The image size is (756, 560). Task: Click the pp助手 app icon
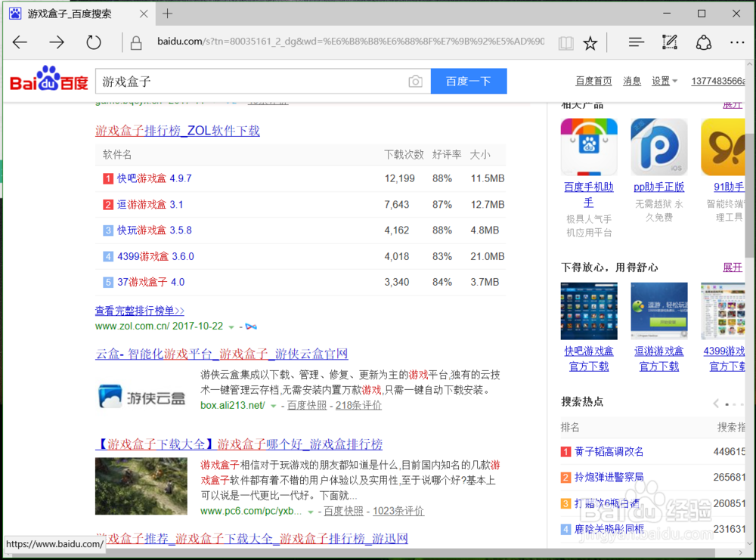(658, 147)
